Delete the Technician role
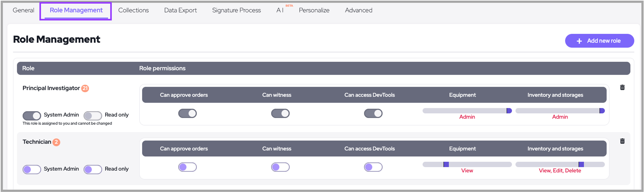644x192 pixels. [622, 141]
